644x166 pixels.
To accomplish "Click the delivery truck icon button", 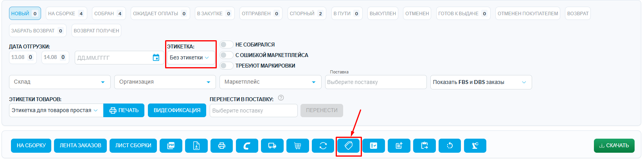I will pos(272,146).
